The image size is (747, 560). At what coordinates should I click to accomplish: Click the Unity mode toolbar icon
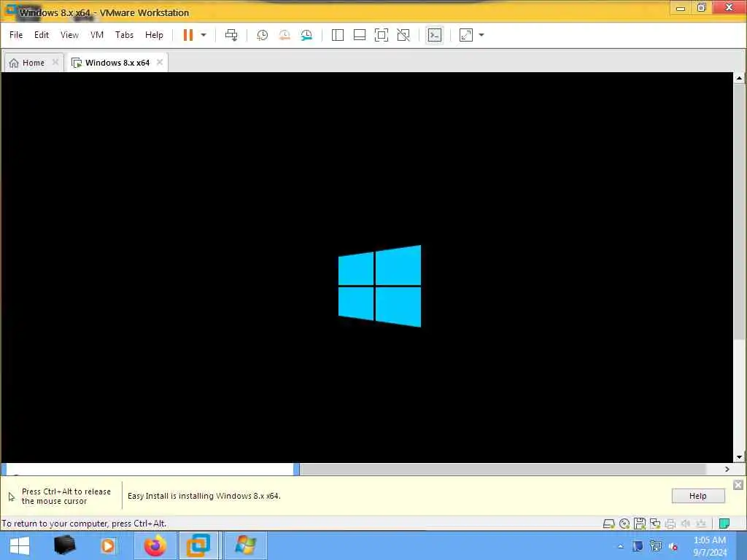(x=403, y=35)
